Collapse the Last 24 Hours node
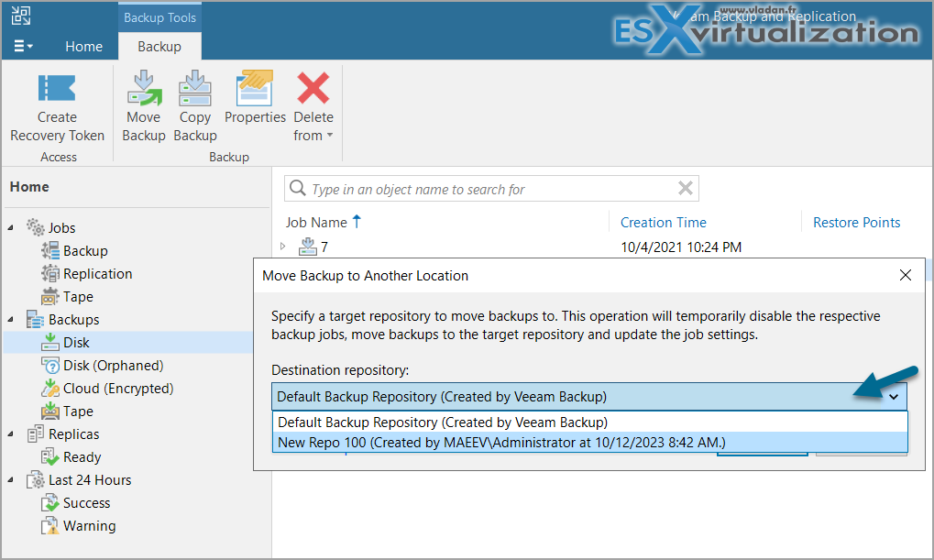The width and height of the screenshot is (934, 560). 11,479
